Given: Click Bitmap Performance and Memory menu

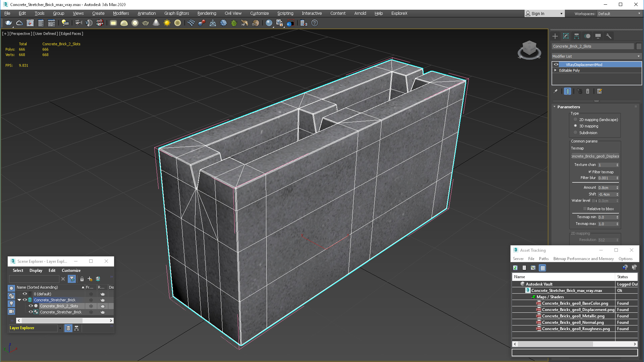Looking at the screenshot, I should pyautogui.click(x=583, y=259).
